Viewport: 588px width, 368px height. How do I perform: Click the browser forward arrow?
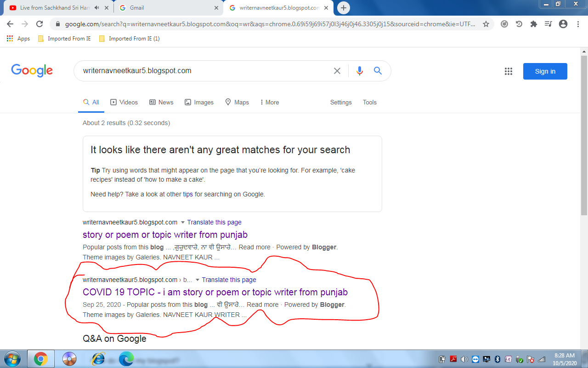coord(25,24)
